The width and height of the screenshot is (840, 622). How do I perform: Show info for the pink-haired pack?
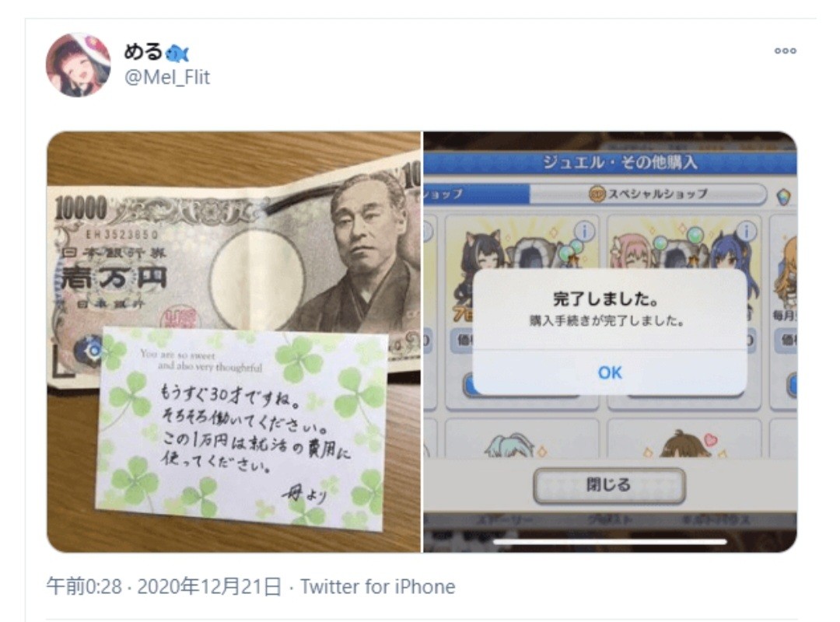pyautogui.click(x=747, y=232)
